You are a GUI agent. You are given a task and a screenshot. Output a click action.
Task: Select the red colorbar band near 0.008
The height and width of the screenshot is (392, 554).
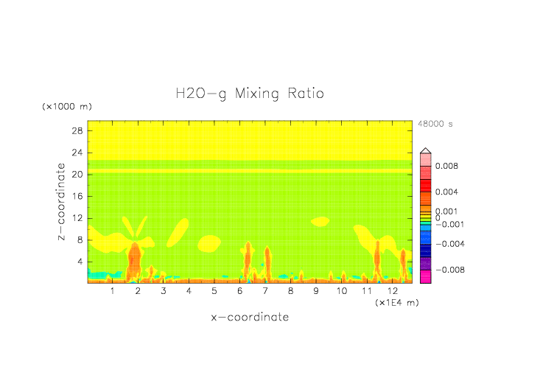pos(425,167)
